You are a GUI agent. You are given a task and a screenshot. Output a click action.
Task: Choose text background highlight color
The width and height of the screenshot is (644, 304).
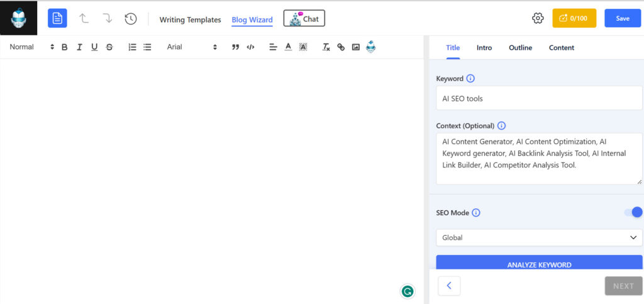point(303,47)
